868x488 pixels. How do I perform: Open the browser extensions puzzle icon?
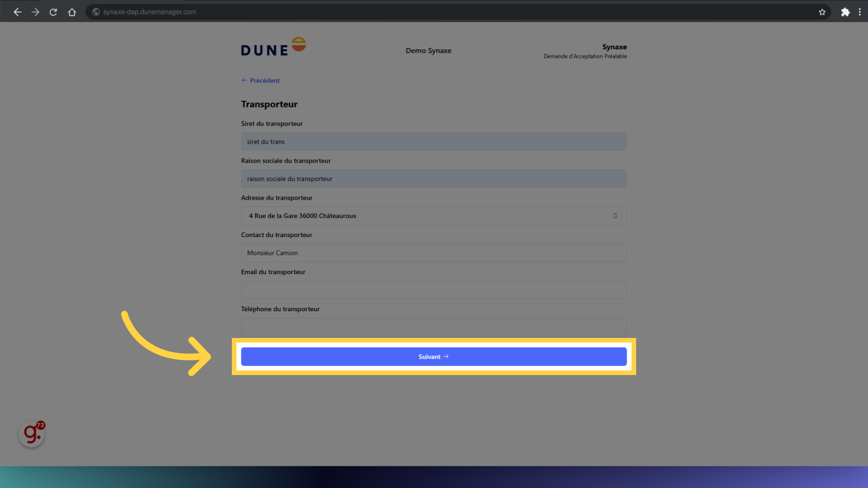tap(845, 12)
